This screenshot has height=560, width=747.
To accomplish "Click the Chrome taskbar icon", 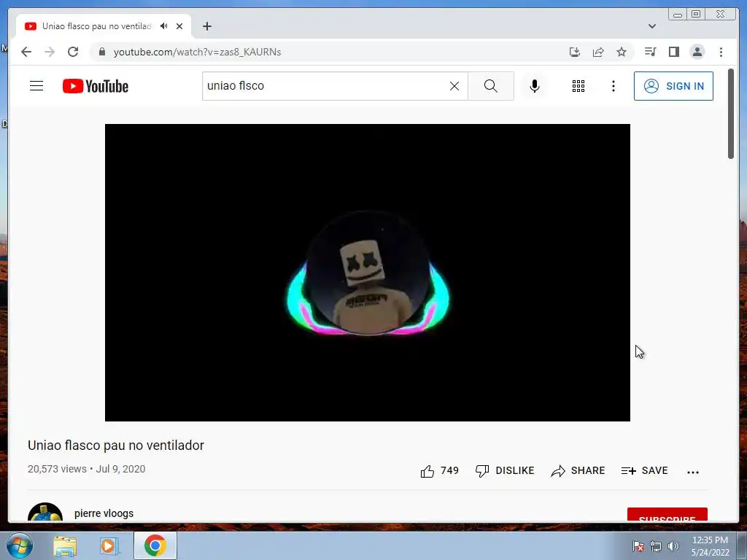I will (x=155, y=545).
